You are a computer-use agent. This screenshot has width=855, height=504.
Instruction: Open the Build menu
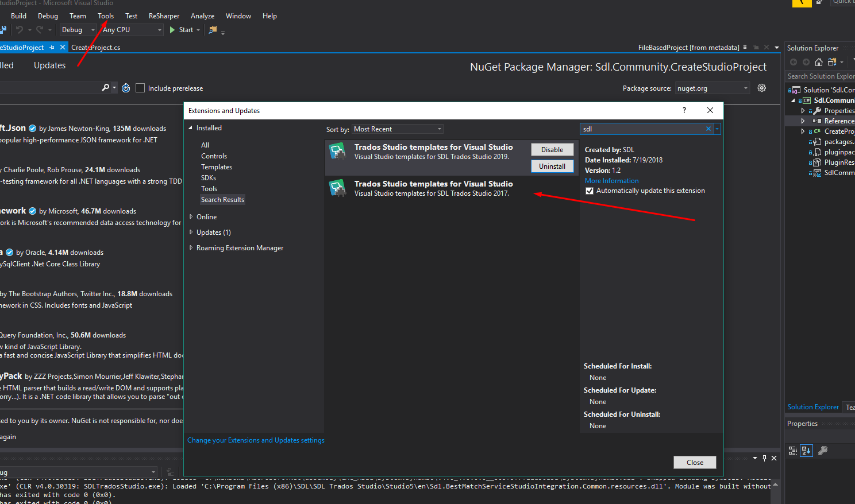coord(19,16)
